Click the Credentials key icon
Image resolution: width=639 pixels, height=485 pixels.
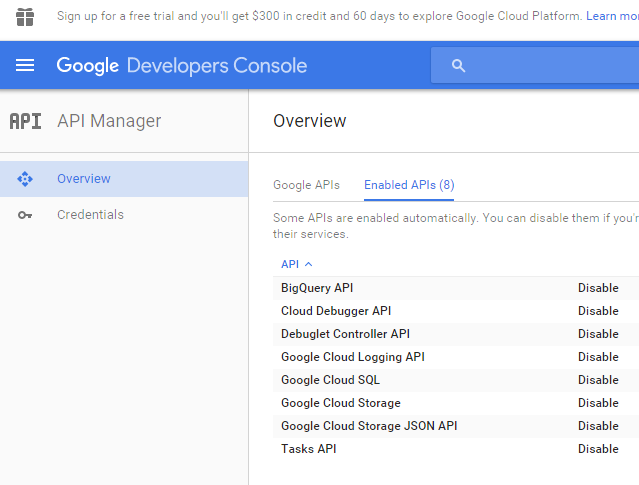pyautogui.click(x=25, y=215)
